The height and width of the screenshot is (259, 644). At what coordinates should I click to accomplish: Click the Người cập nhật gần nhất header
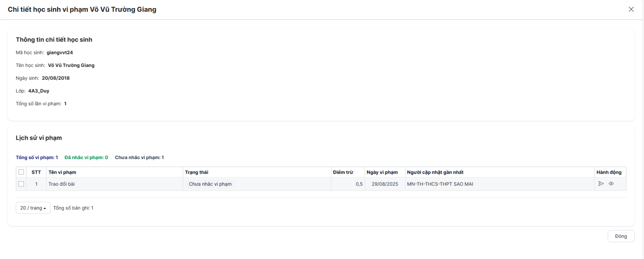435,172
